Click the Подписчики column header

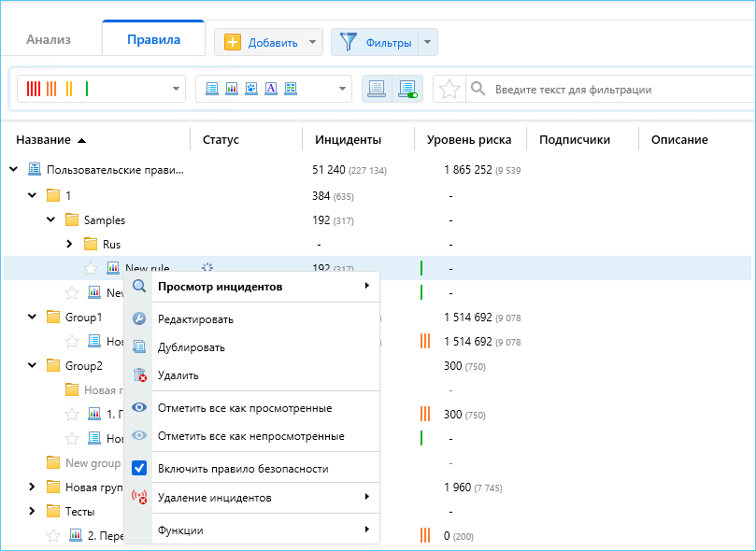[x=575, y=140]
